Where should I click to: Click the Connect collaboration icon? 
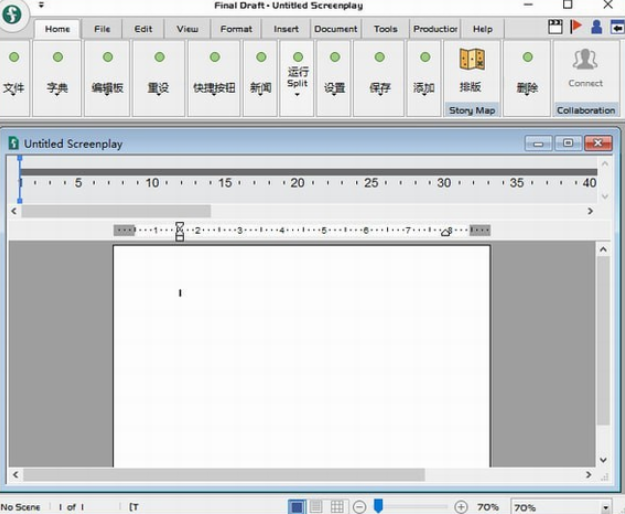pos(585,68)
